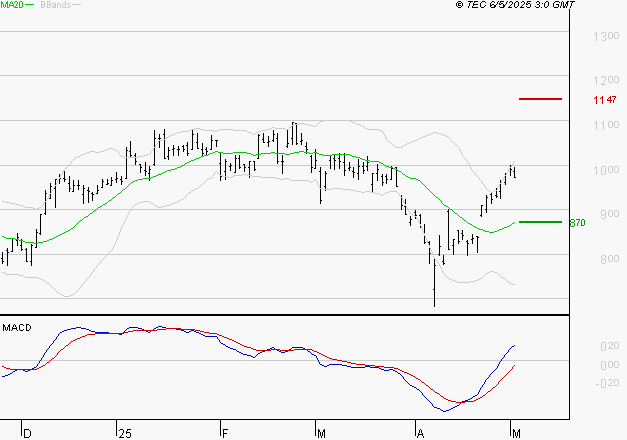
Task: Click the last M month marker after A
Action: [516, 434]
